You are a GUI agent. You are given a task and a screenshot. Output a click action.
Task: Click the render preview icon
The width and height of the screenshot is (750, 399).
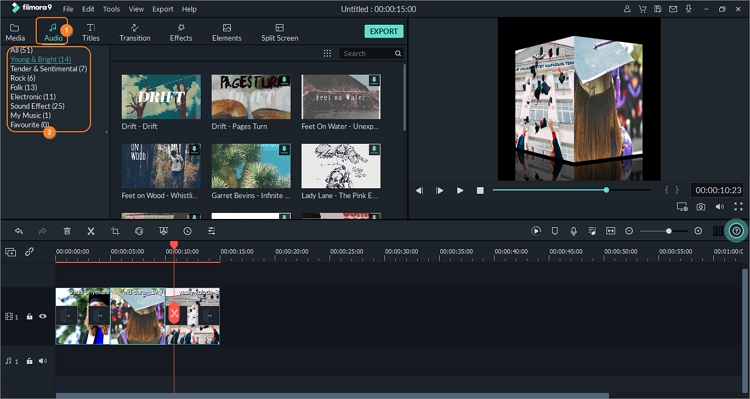tap(536, 231)
